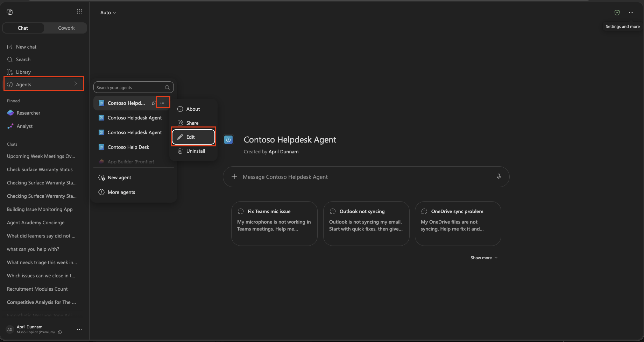644x342 pixels.
Task: Click the Message Contoso Helpdesk Agent field
Action: (366, 177)
